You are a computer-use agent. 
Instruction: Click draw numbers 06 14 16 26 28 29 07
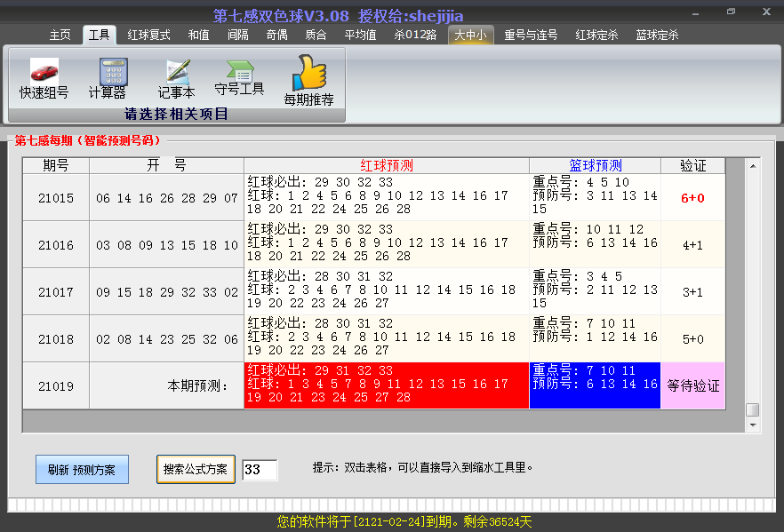[166, 198]
